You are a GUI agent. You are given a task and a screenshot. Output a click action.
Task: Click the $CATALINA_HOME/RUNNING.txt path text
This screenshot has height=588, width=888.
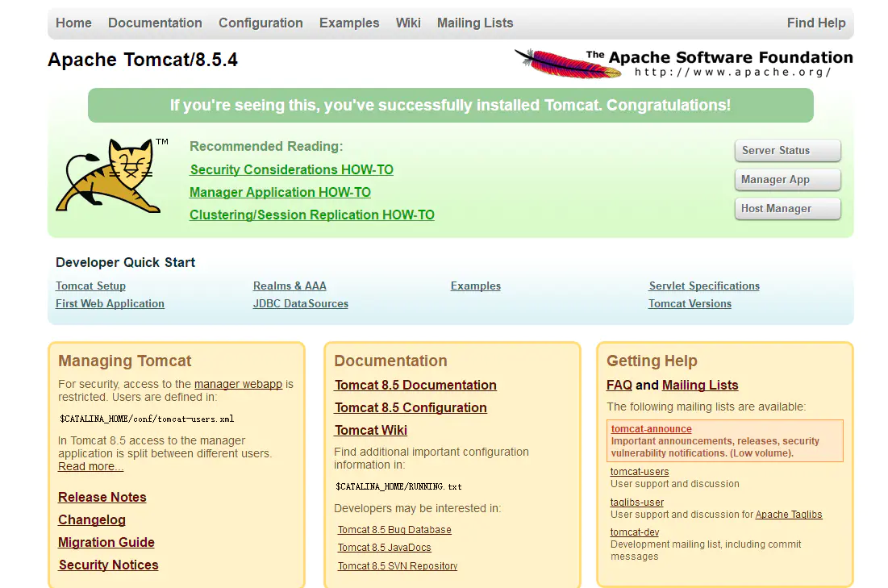coord(398,486)
